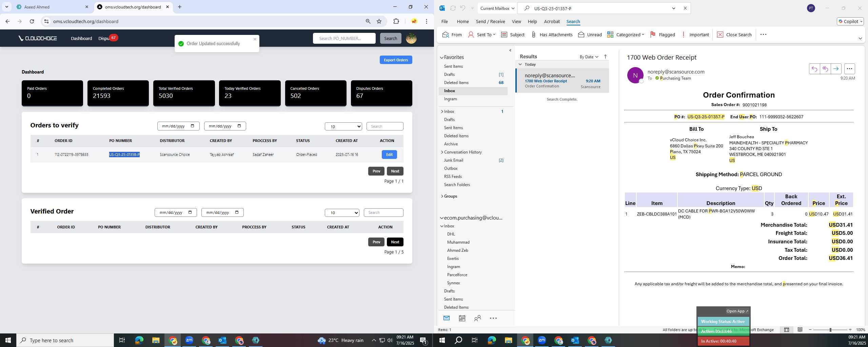
Task: Open Outlook People view icon
Action: pyautogui.click(x=477, y=318)
